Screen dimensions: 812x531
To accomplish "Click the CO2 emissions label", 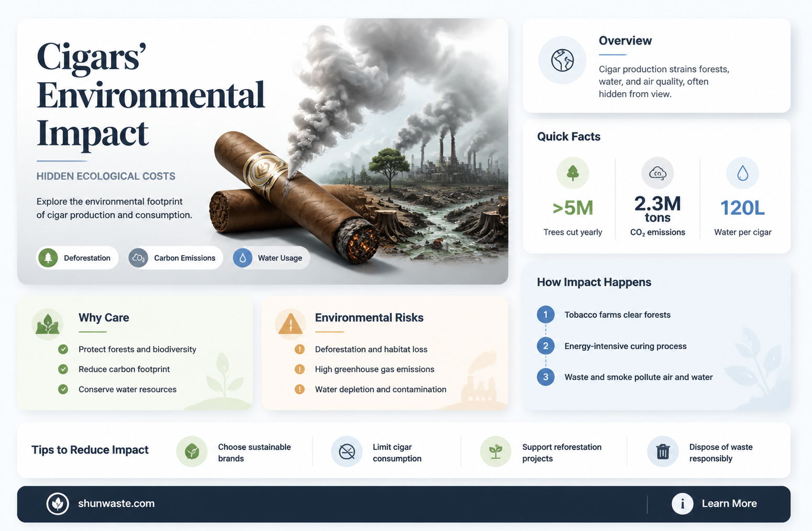I will click(x=658, y=233).
